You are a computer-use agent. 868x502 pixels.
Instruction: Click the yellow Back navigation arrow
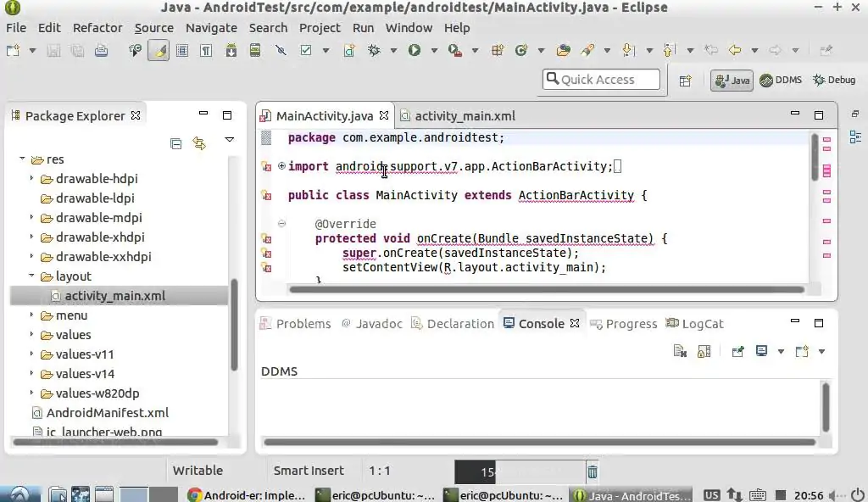[735, 50]
